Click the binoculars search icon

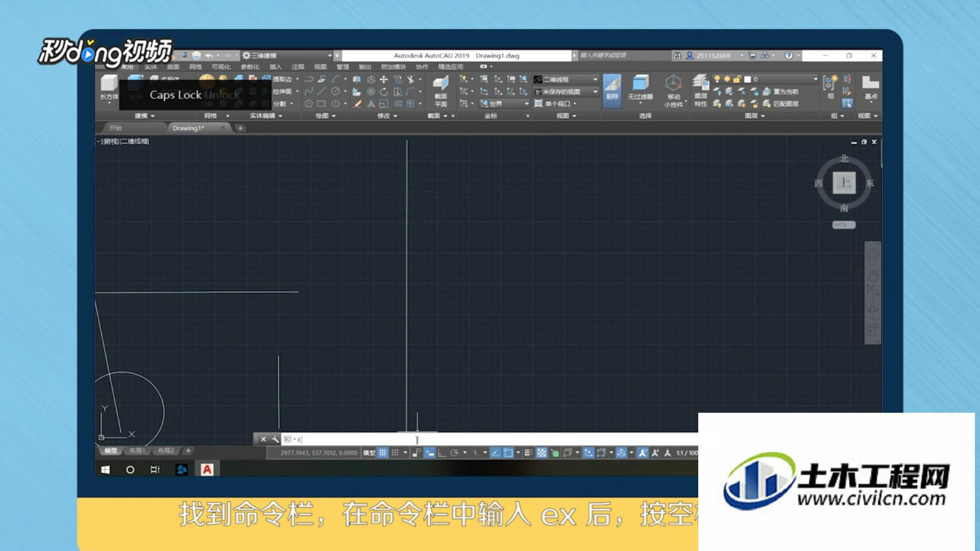pos(677,56)
